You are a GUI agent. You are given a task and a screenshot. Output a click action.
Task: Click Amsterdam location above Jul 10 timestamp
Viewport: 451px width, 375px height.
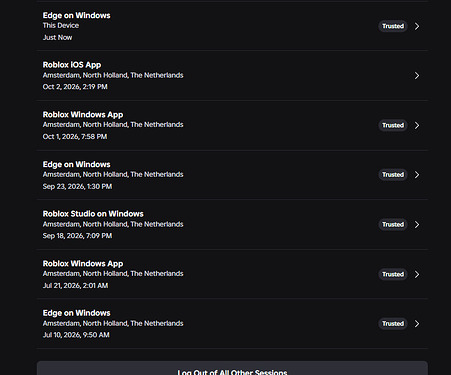(113, 324)
